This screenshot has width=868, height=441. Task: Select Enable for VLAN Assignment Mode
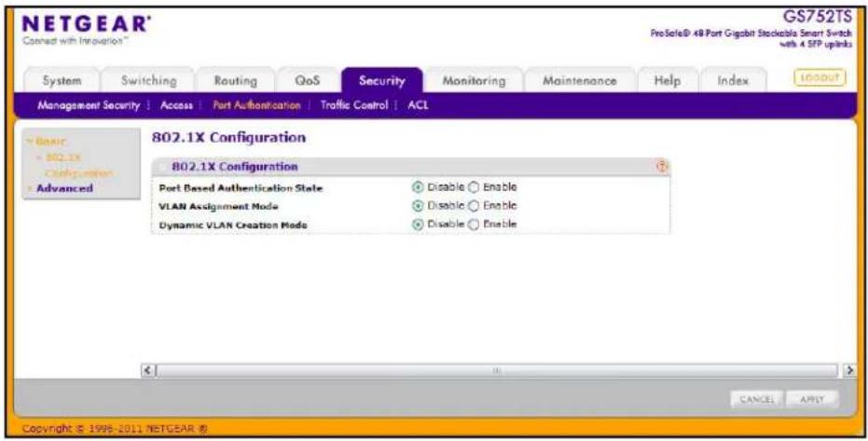click(474, 206)
